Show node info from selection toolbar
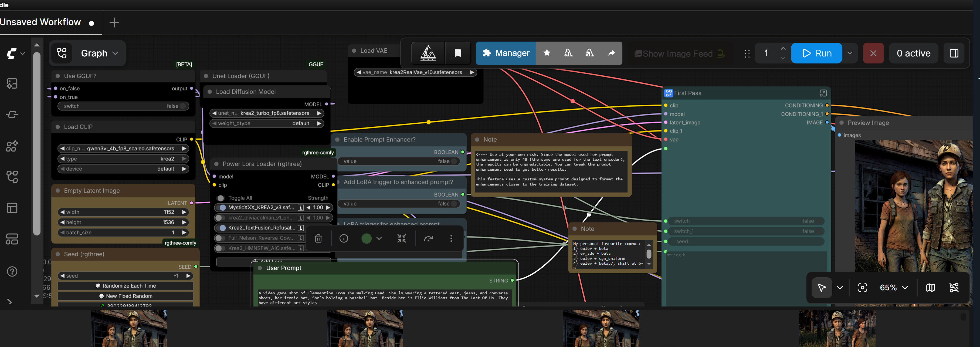The image size is (980, 347). [344, 238]
